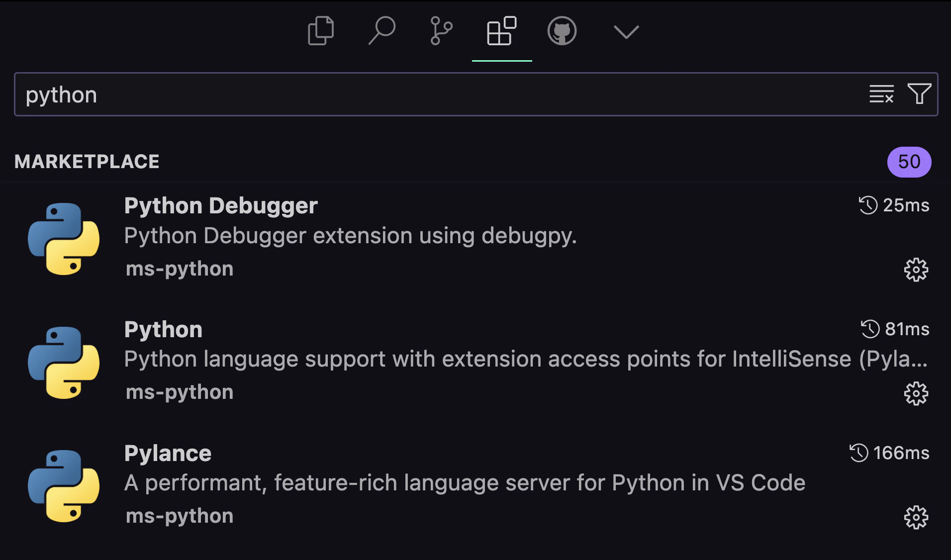The height and width of the screenshot is (560, 951).
Task: Click Python language support description text
Action: [526, 359]
